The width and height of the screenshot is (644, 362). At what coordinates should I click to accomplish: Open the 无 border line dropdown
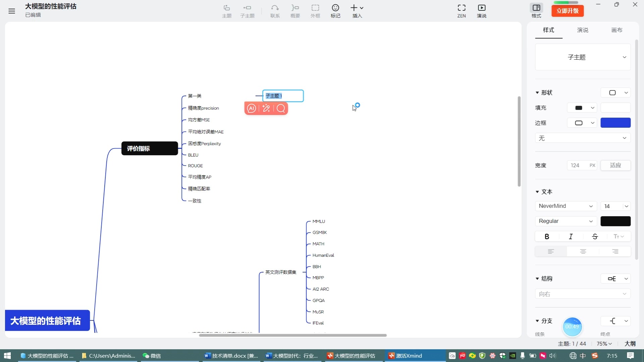583,138
